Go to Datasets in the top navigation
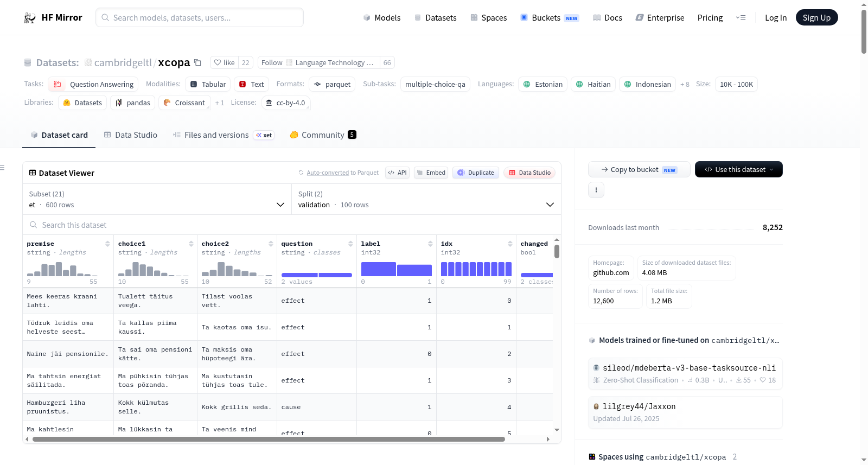The height and width of the screenshot is (465, 868). pyautogui.click(x=436, y=18)
